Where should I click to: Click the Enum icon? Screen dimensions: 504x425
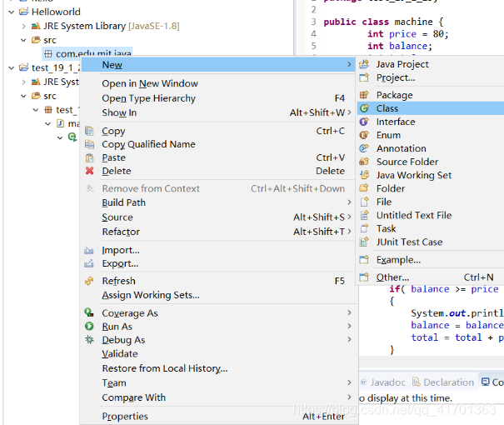click(364, 135)
